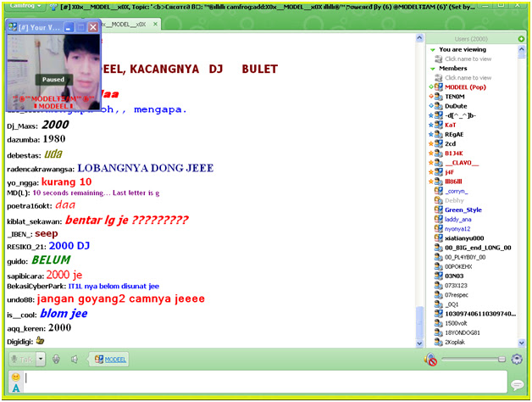Screen dimensions: 532x402
Task: Click 'Click name to view' under Members
Action: click(468, 78)
